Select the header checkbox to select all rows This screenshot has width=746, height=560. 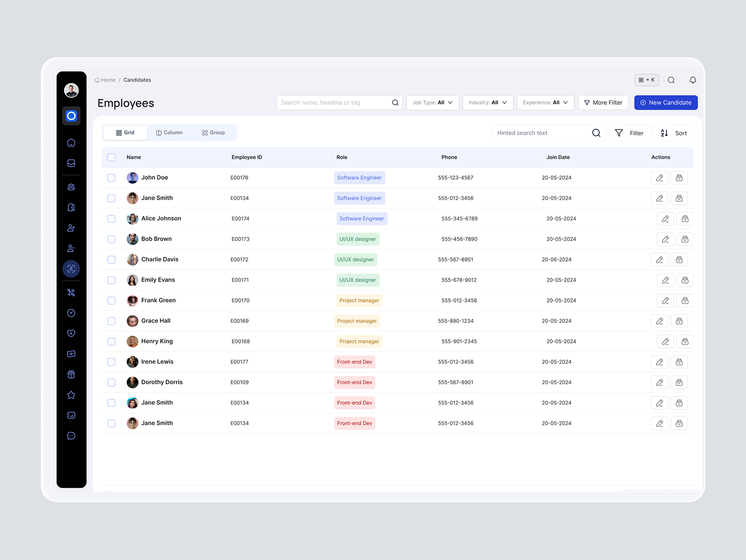point(111,157)
